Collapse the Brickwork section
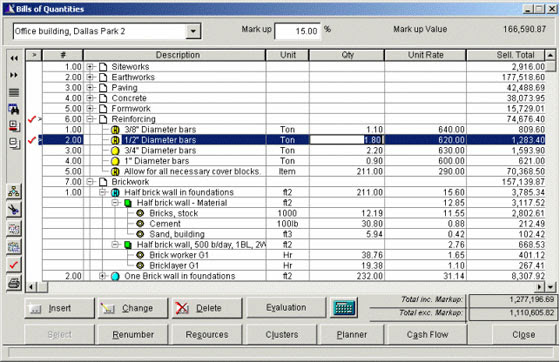 coord(90,182)
